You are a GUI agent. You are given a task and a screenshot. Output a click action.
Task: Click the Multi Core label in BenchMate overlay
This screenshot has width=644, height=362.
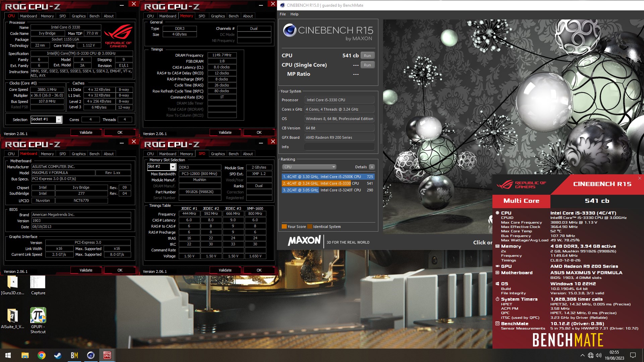(521, 201)
